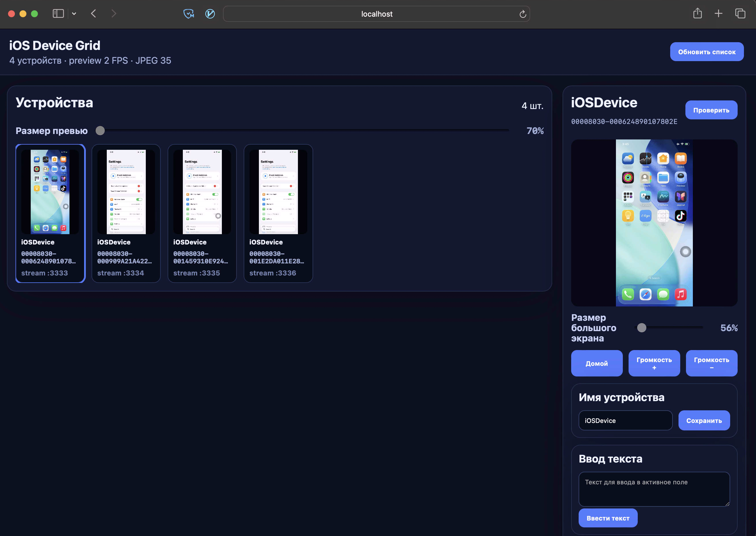The height and width of the screenshot is (536, 756).
Task: Click the Имя устройства input containing iOSDevice
Action: (x=625, y=420)
